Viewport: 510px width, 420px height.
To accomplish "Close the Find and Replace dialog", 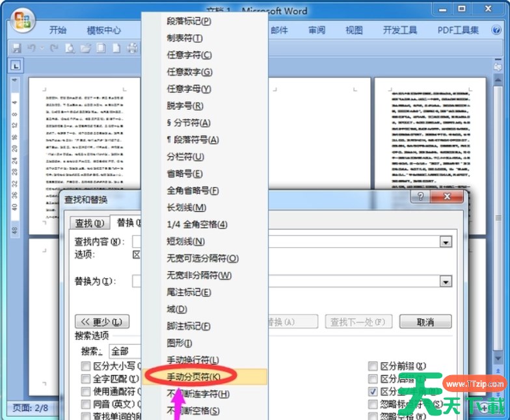I will coord(447,196).
